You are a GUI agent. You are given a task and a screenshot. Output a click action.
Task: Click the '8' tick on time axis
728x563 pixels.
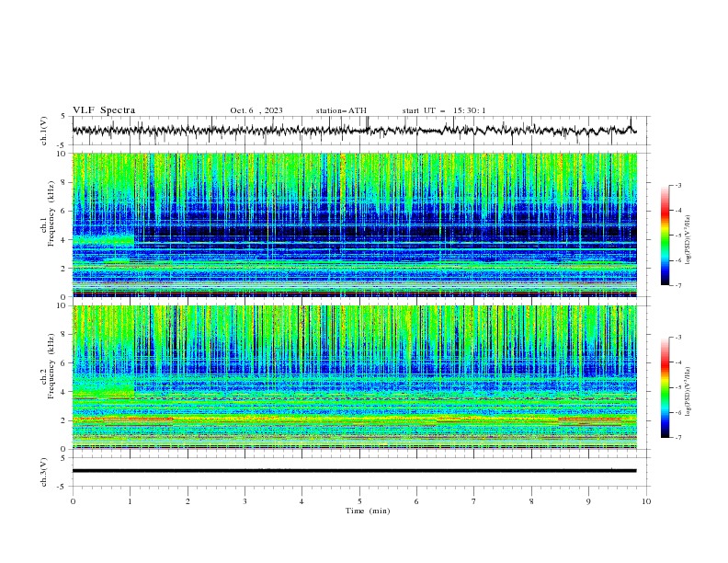click(531, 501)
